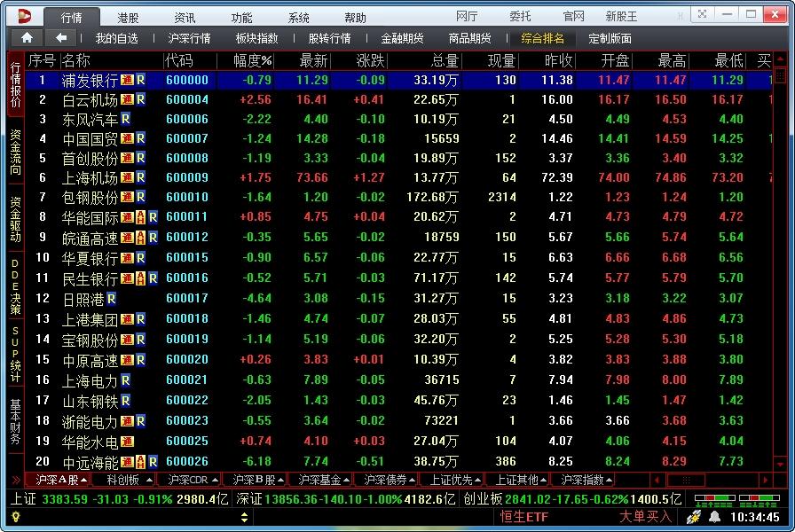The width and height of the screenshot is (795, 532).
Task: Expand the 沪深基金 tab arrow
Action: pyautogui.click(x=346, y=480)
